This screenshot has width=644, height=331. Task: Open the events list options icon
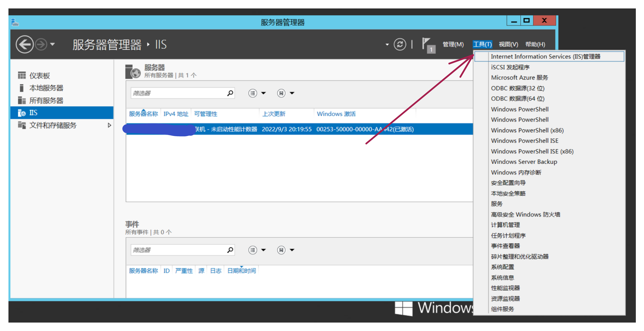point(253,250)
